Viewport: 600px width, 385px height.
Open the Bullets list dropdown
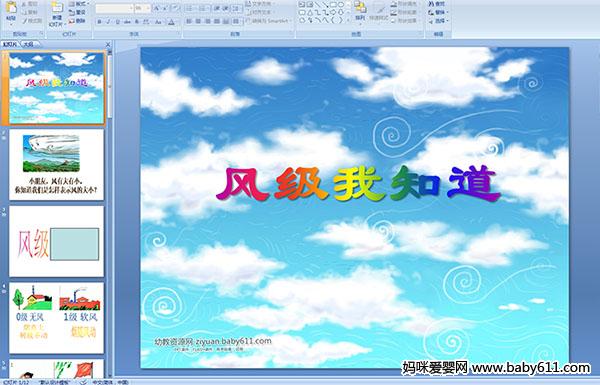coord(191,8)
